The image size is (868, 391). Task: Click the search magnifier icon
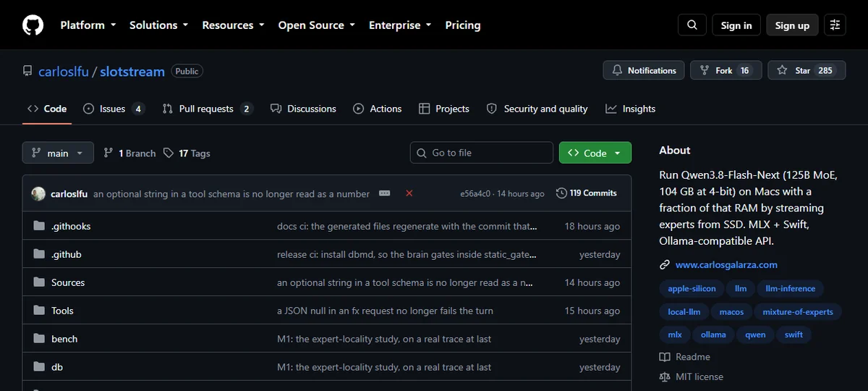click(x=692, y=25)
